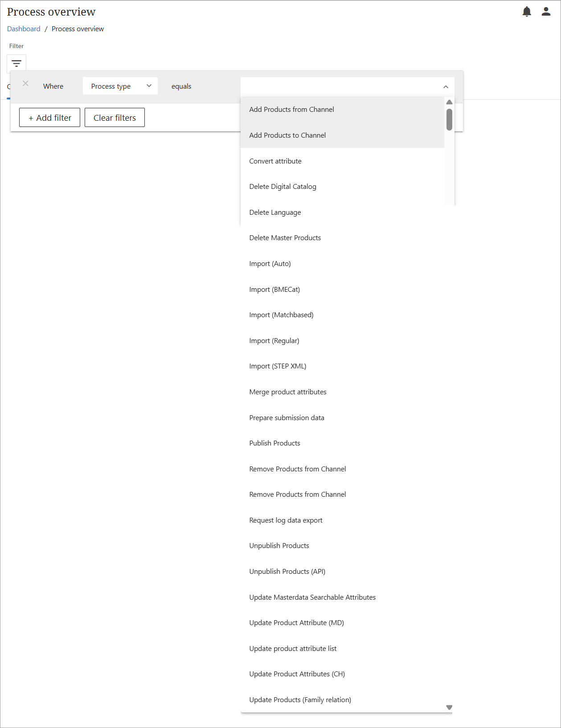Screen dimensions: 561x728
Task: Open the user account menu
Action: click(x=546, y=12)
